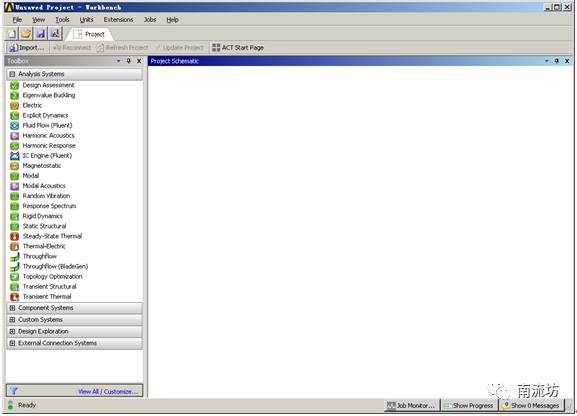Open the Help menu
The height and width of the screenshot is (416, 577).
(172, 20)
